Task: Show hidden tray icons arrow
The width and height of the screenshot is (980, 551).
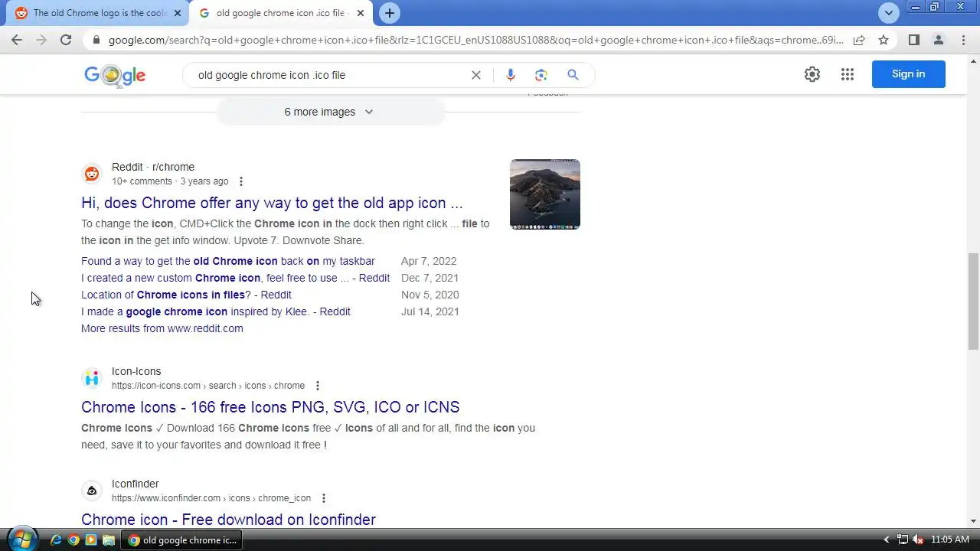Action: pos(887,540)
